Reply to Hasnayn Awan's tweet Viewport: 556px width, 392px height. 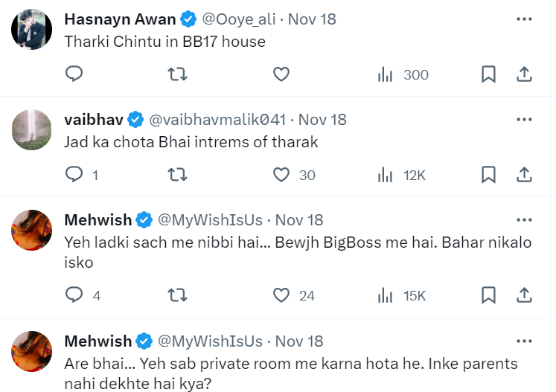[x=74, y=74]
